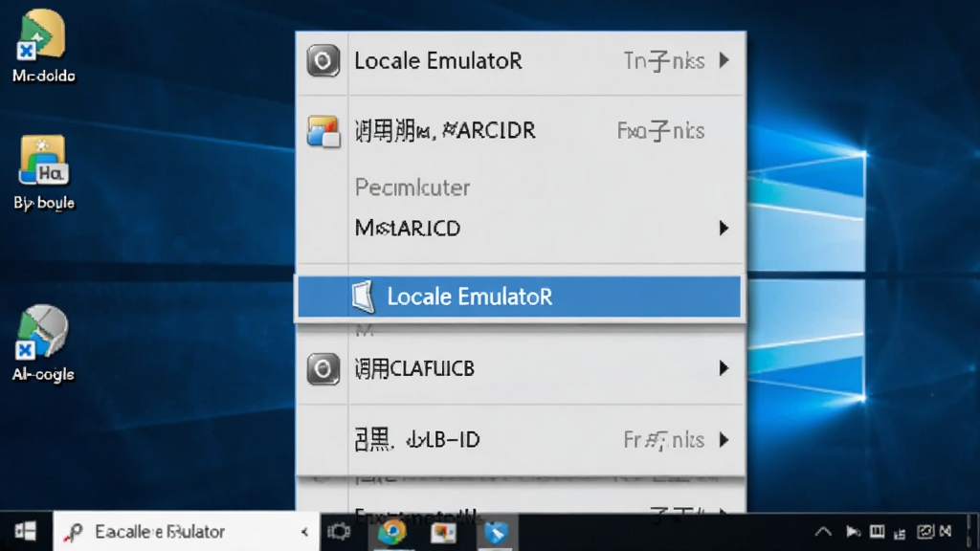Click the taskbar search box
Image resolution: width=980 pixels, height=551 pixels.
click(x=187, y=532)
